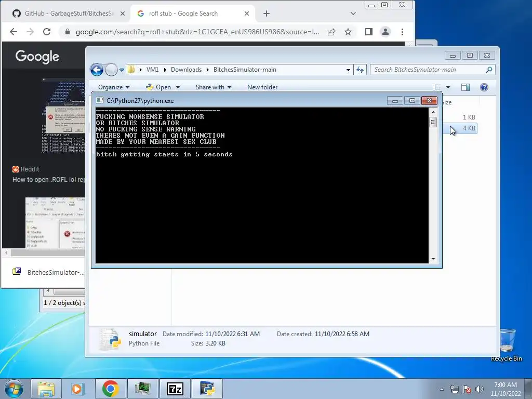Click the Explorer search magnifier icon
Image resolution: width=532 pixels, height=399 pixels.
click(x=489, y=70)
